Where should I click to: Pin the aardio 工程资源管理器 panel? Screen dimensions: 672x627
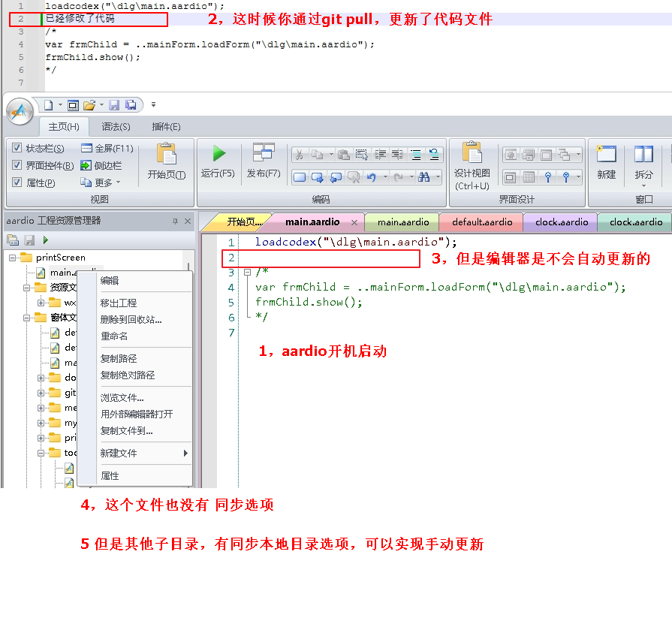175,222
